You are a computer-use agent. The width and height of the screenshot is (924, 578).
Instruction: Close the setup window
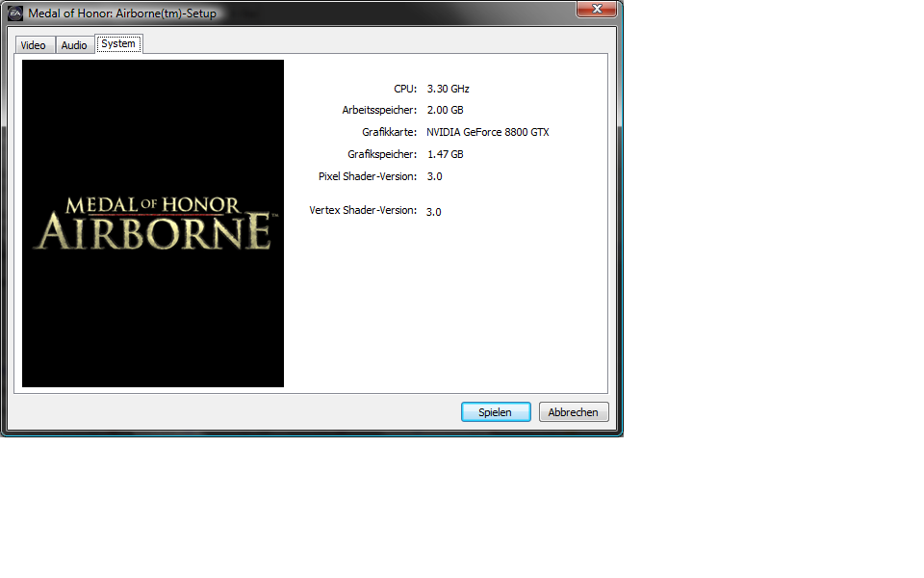coord(597,9)
